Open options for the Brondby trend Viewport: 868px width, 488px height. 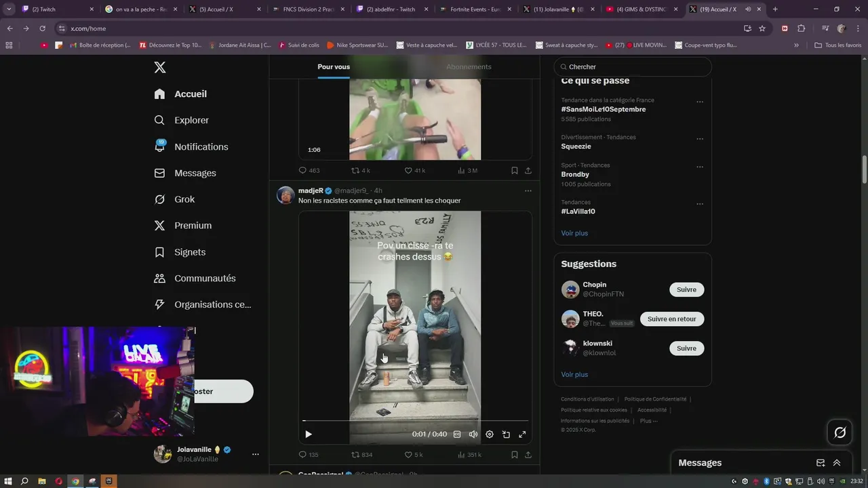pos(700,167)
